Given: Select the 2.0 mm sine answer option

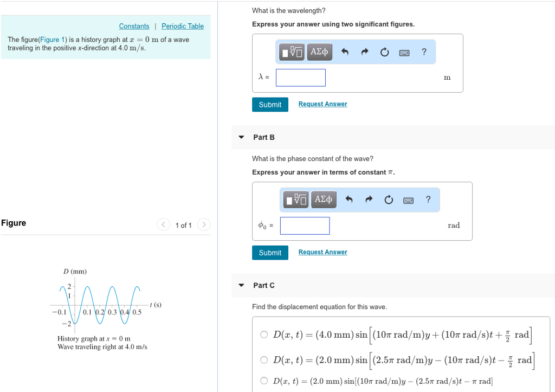Looking at the screenshot, I should (264, 360).
